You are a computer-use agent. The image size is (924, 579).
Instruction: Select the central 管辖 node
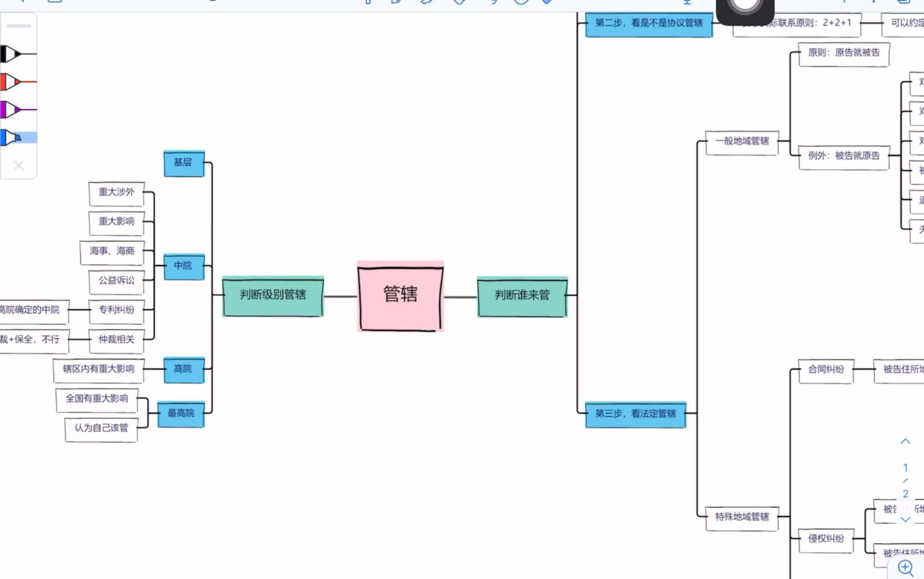point(401,296)
